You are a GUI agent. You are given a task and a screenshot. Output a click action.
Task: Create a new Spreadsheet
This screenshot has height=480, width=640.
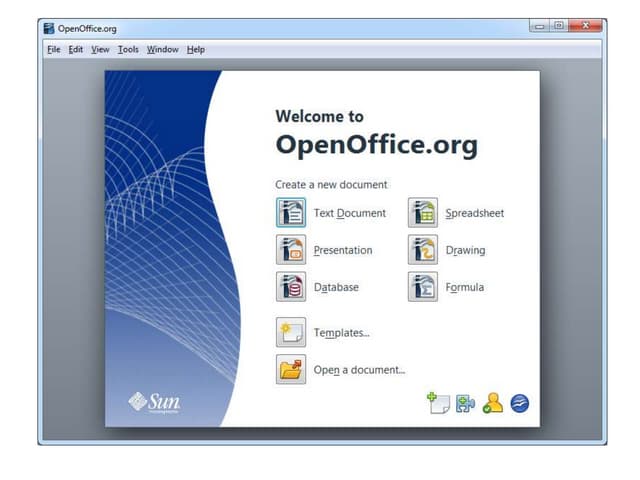click(423, 213)
